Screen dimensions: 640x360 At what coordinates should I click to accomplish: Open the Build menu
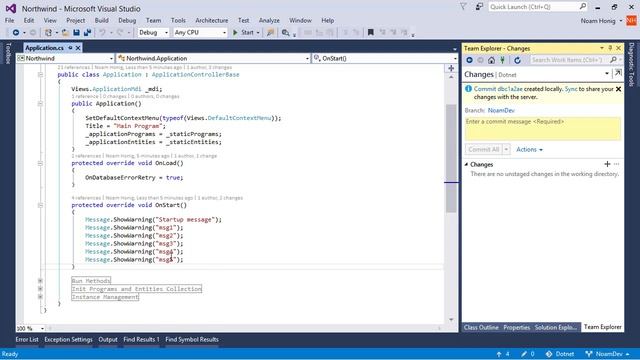(x=102, y=20)
